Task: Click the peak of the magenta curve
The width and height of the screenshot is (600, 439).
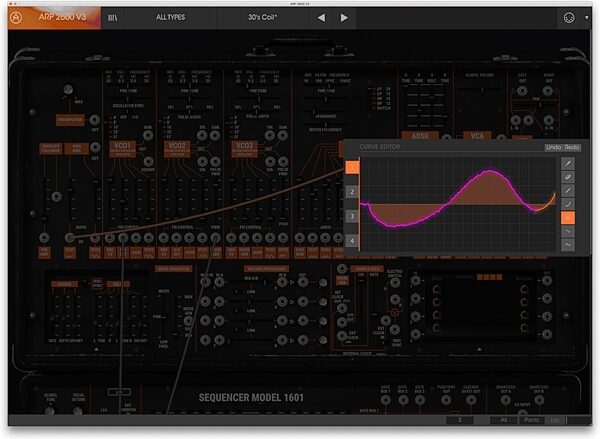Action: click(x=490, y=171)
